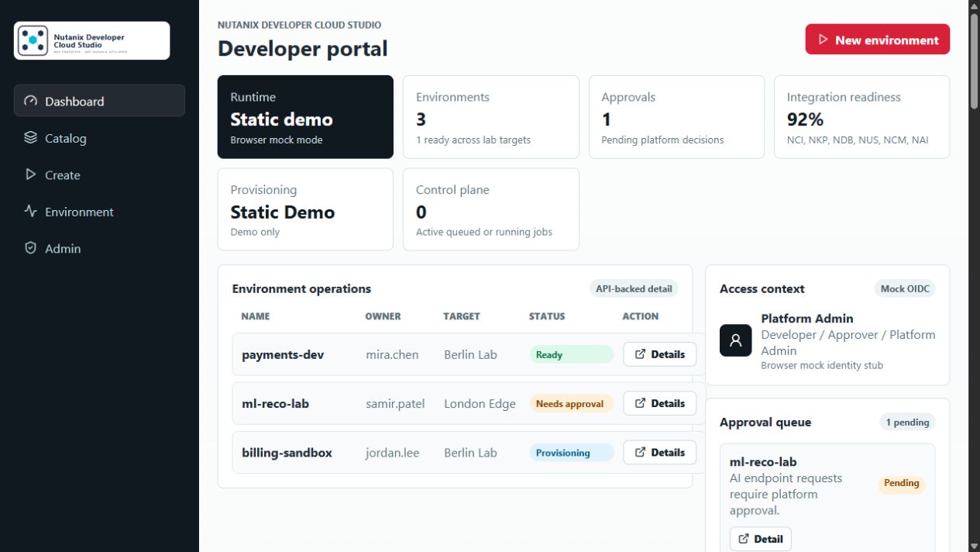
Task: Click owner jordan.lee
Action: pos(392,453)
